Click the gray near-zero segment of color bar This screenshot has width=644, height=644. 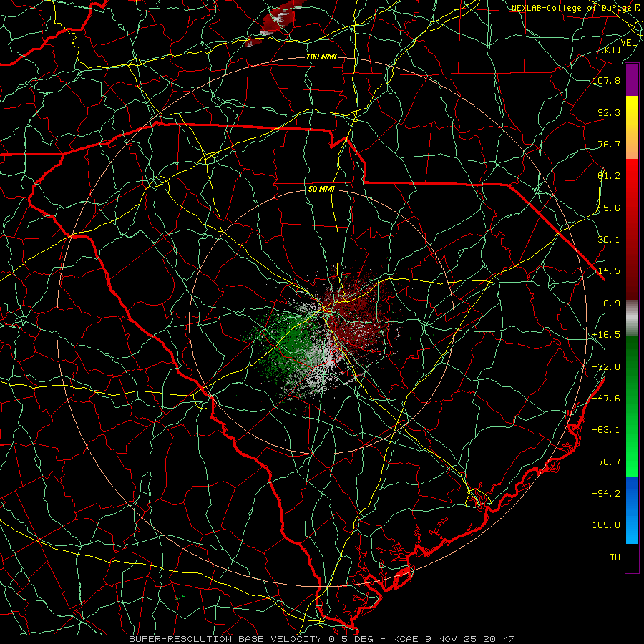pos(632,318)
